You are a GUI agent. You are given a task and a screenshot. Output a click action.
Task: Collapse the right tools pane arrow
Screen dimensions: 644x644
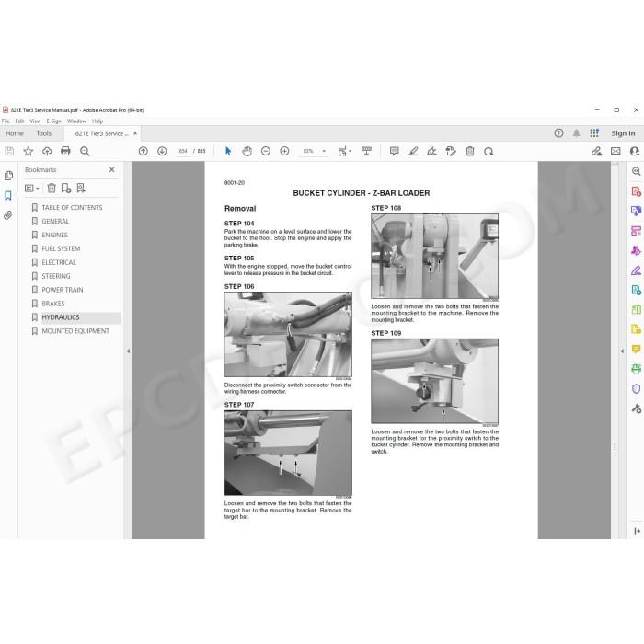(x=622, y=351)
